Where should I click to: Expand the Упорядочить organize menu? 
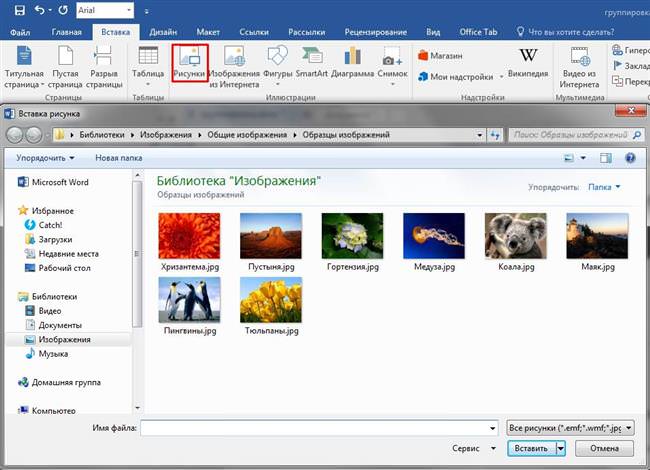pos(45,158)
